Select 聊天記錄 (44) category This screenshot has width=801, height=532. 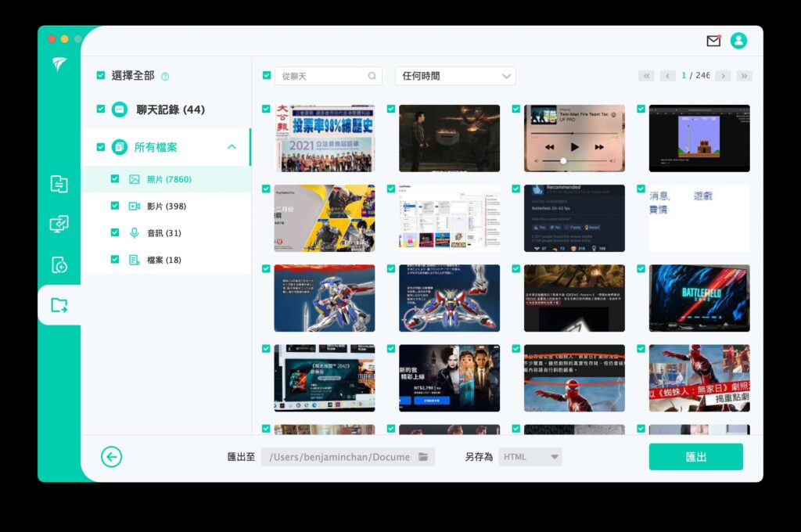click(x=170, y=110)
